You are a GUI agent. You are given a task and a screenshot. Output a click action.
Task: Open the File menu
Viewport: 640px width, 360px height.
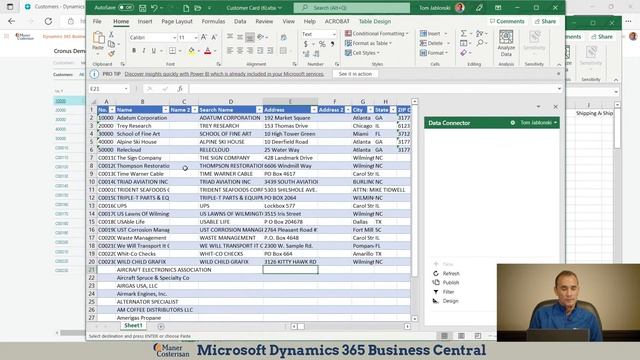(x=97, y=21)
